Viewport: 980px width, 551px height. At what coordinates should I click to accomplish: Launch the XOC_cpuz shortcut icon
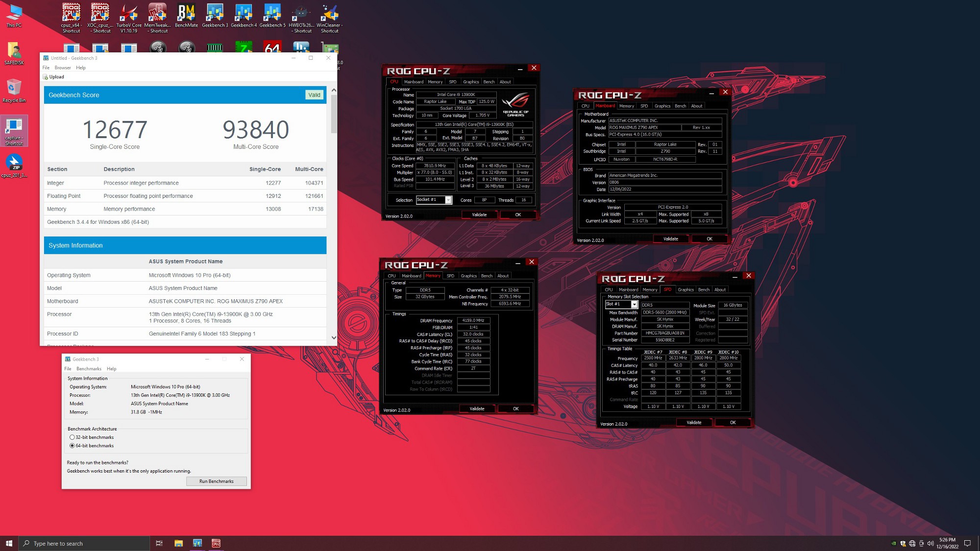pyautogui.click(x=100, y=18)
